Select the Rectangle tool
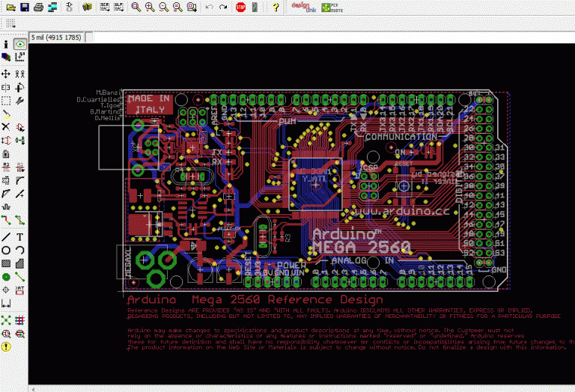575x392 pixels. click(6, 263)
